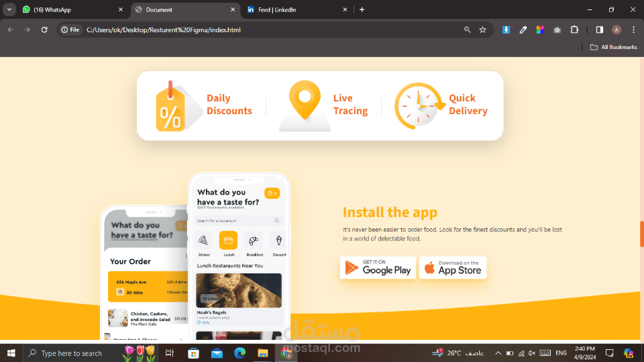644x362 pixels.
Task: Click the Your Order phone screen title
Action: pos(130,261)
